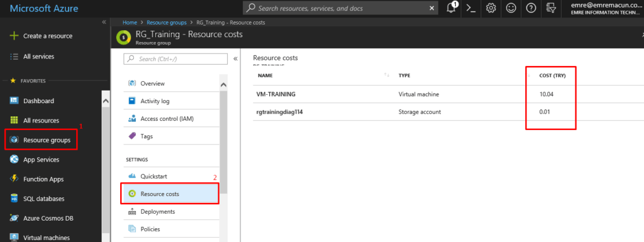Click Home breadcrumb link

pyautogui.click(x=130, y=23)
